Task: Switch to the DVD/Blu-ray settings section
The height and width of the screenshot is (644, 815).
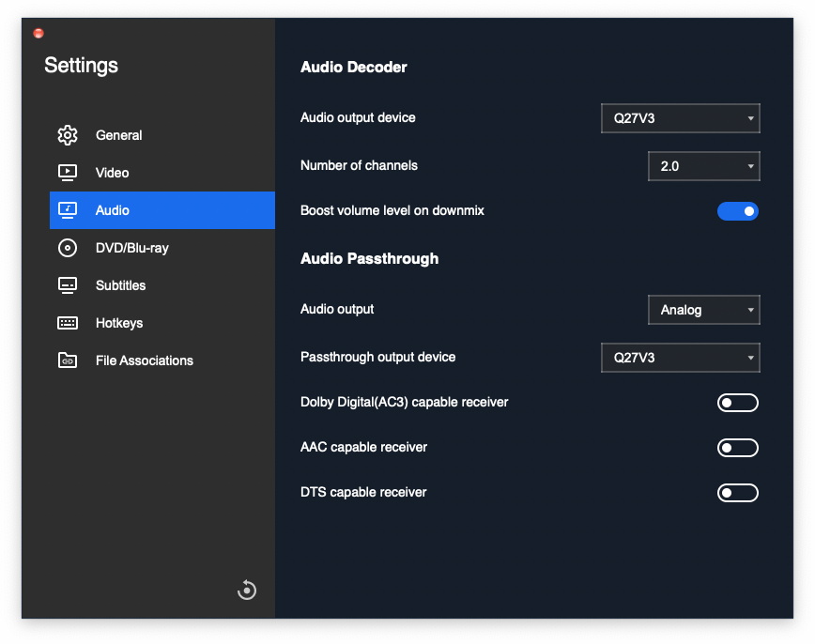Action: point(162,248)
